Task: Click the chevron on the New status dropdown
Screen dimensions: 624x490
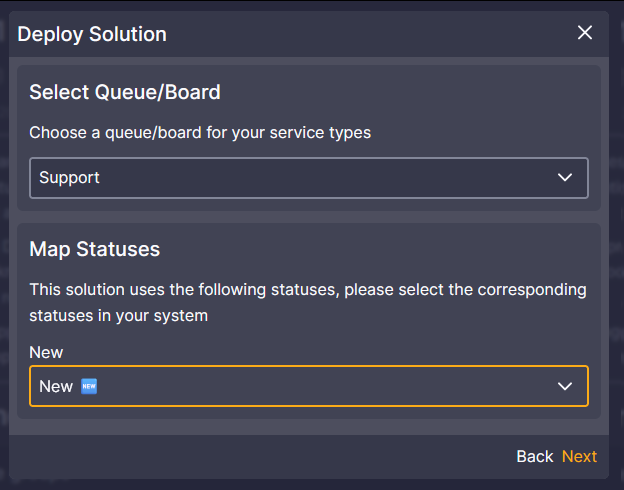Action: point(565,386)
